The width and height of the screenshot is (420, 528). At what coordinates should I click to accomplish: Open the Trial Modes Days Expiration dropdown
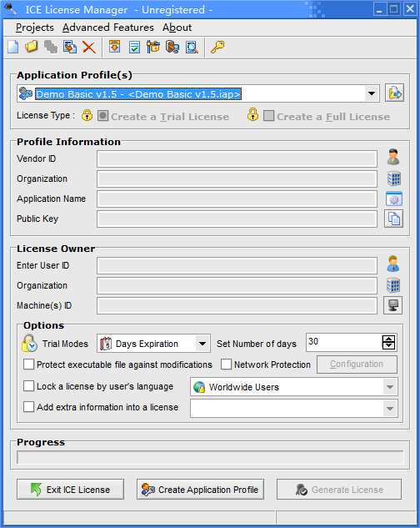[202, 344]
